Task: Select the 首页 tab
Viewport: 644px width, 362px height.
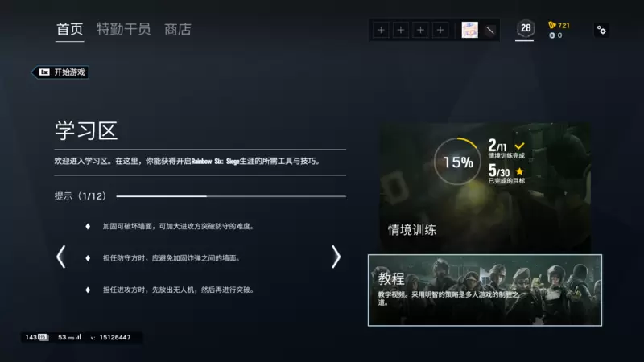Action: click(x=70, y=29)
